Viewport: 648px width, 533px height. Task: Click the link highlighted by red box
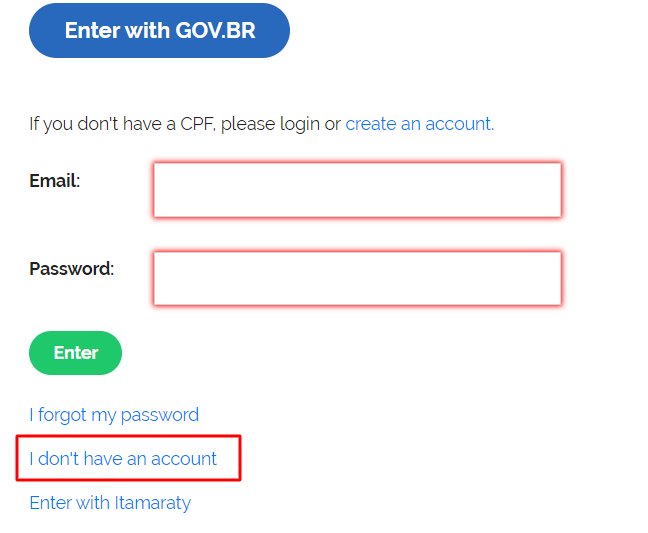pyautogui.click(x=123, y=459)
